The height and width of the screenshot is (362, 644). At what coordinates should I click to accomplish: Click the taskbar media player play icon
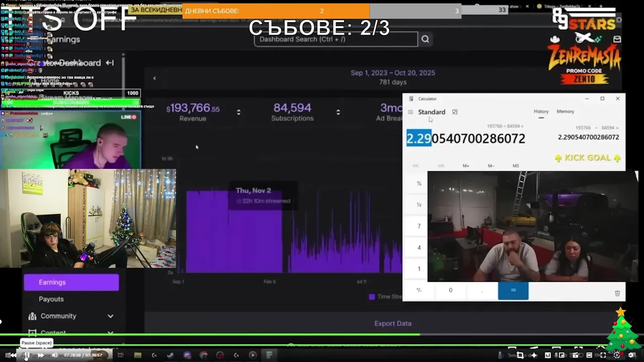click(253, 355)
